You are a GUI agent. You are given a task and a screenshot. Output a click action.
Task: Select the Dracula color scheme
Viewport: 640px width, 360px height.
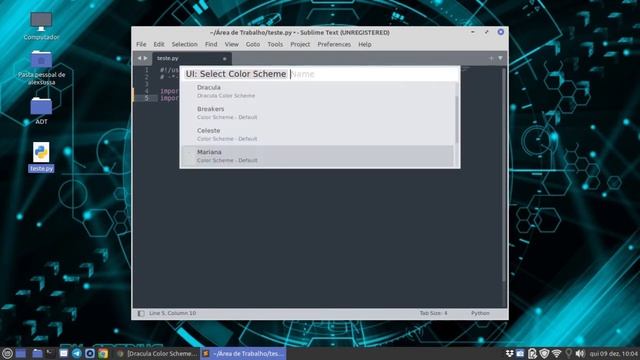318,91
